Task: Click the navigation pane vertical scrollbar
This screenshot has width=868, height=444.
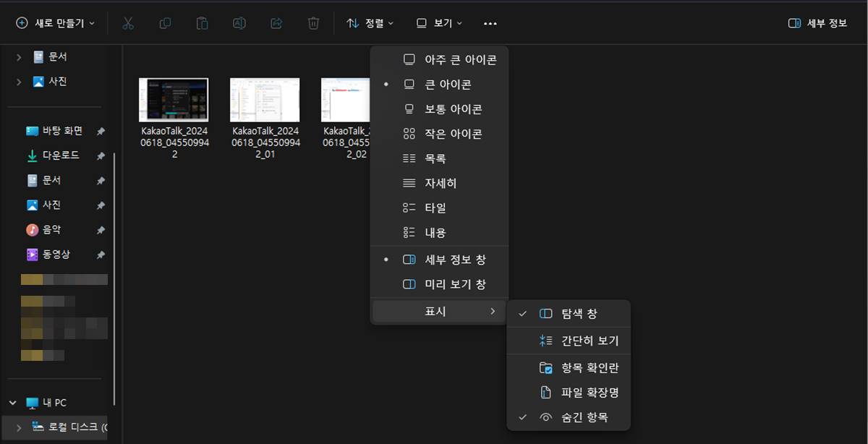Action: (x=114, y=278)
